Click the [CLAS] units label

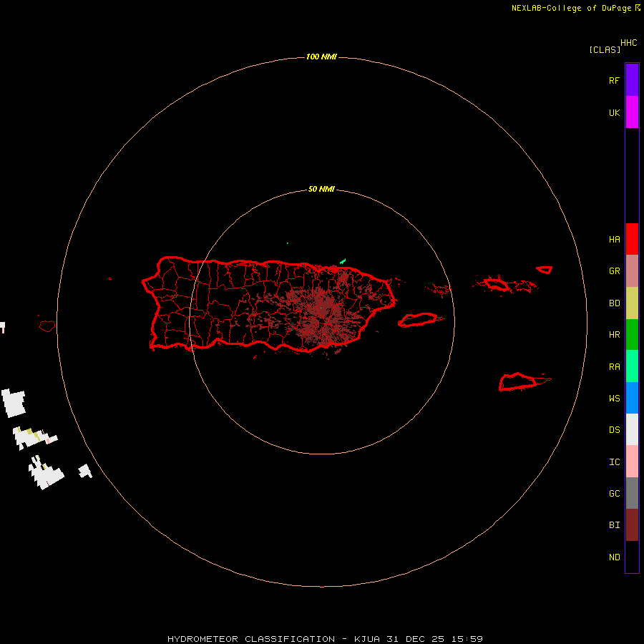click(605, 49)
